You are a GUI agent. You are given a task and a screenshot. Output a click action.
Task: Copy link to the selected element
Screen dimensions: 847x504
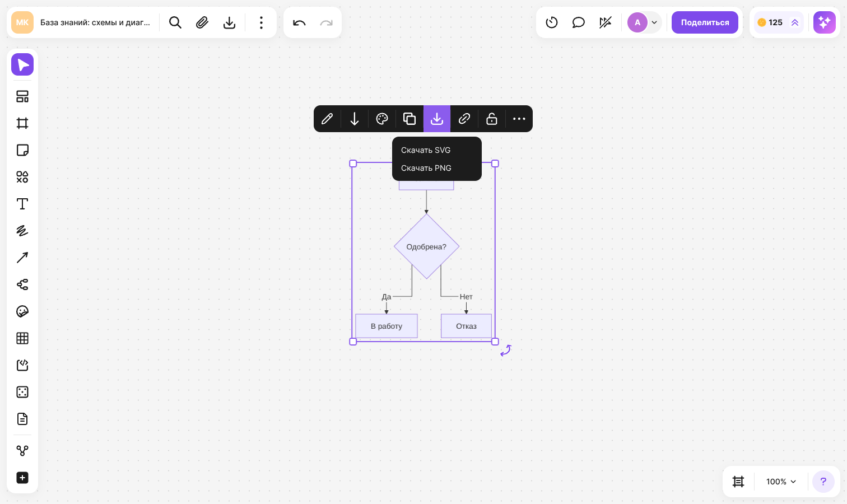click(x=464, y=119)
